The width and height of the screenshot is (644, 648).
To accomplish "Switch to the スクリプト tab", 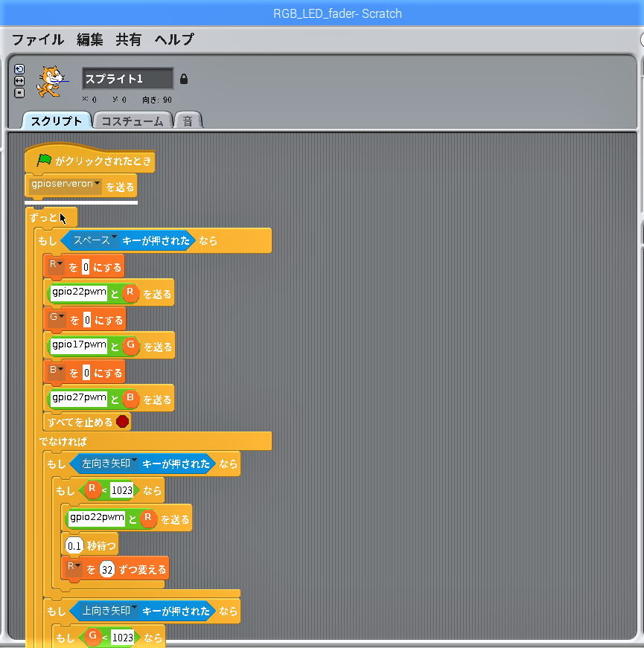I will 57,121.
